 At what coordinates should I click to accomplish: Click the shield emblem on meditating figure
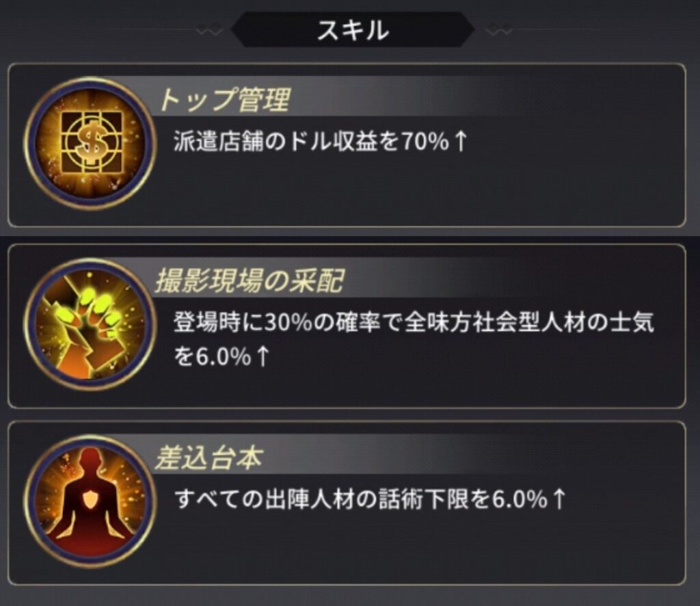(x=91, y=501)
